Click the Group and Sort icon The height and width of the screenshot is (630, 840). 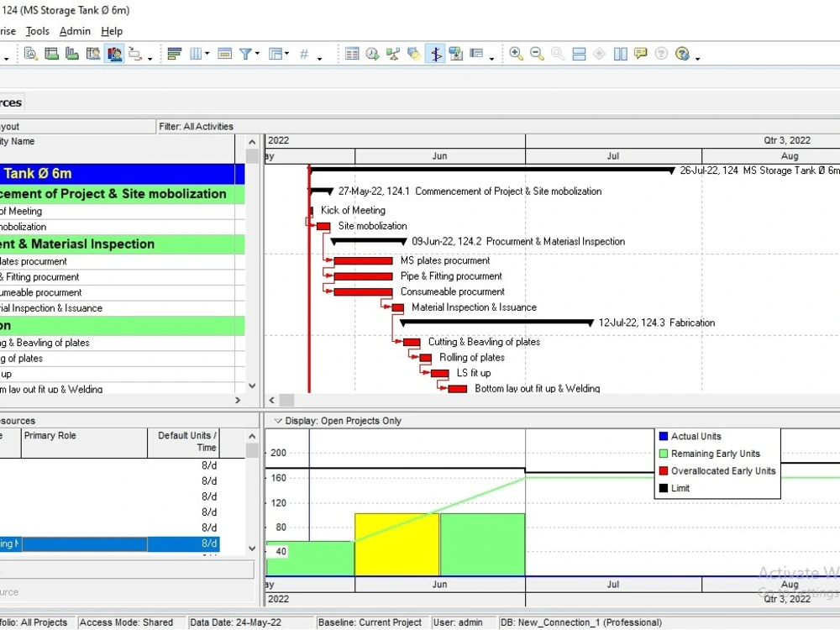pos(276,54)
